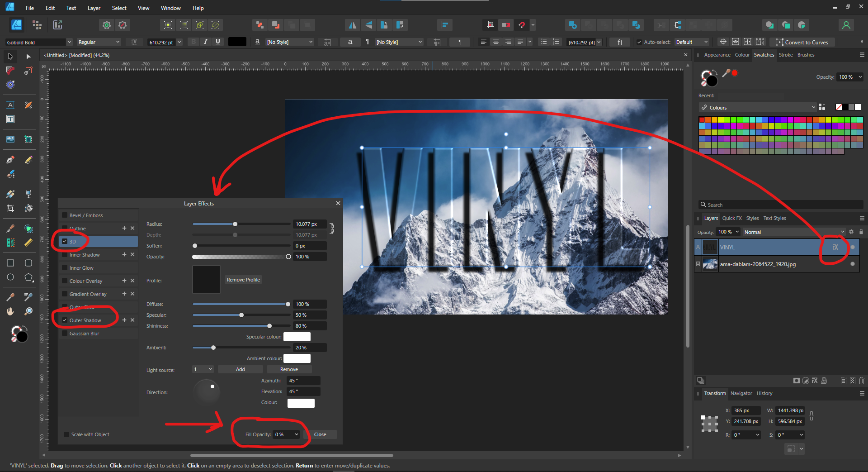Enable the Bevel / Emboss effect checkbox
This screenshot has width=868, height=472.
[x=65, y=215]
